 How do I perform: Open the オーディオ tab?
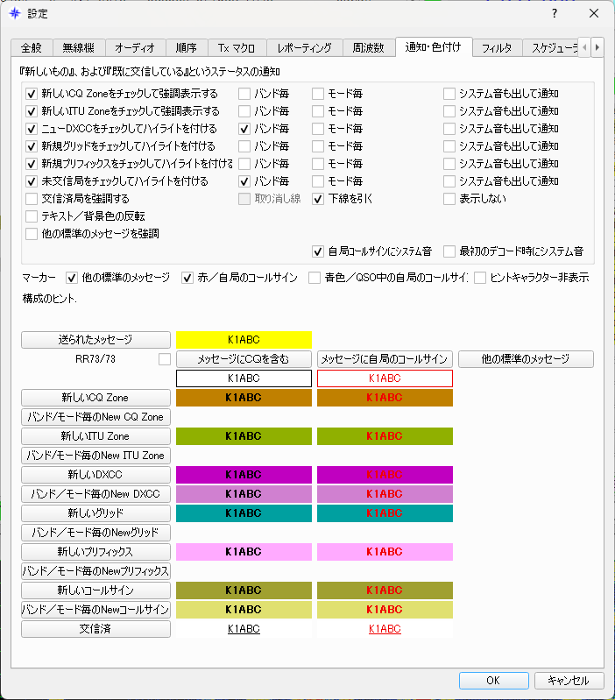tap(135, 48)
